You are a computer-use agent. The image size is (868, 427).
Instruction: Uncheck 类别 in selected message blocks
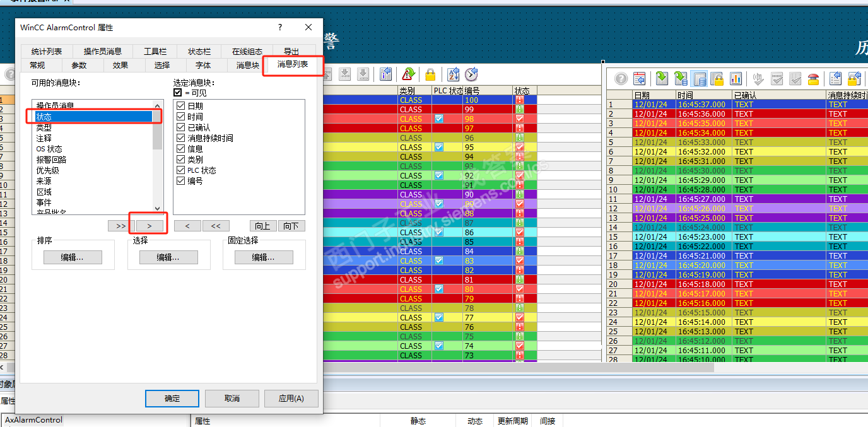coord(181,160)
